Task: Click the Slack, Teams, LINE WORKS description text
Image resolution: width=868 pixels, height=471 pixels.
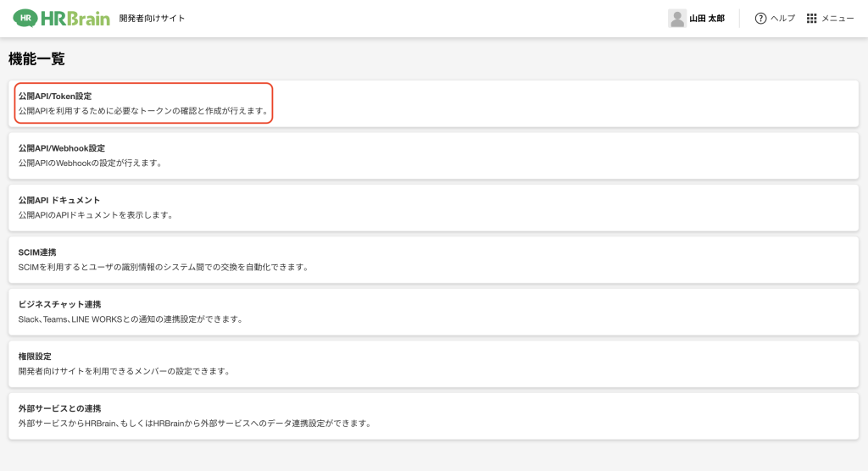Action: coord(131,319)
